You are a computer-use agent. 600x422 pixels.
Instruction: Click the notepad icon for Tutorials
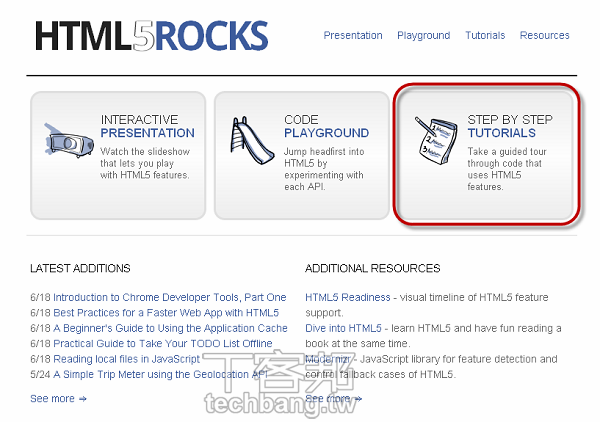click(x=436, y=140)
